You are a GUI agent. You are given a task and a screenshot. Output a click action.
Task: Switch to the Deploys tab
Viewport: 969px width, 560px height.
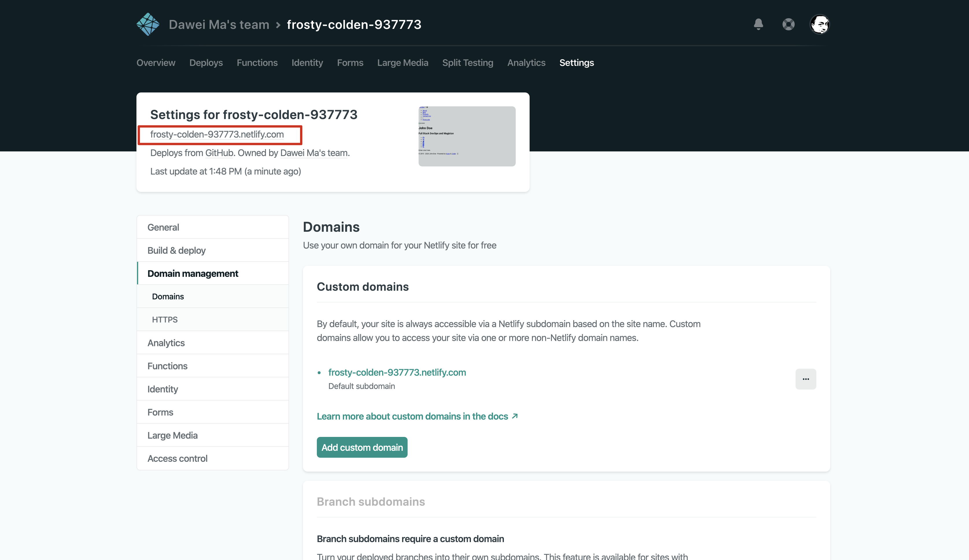(206, 63)
